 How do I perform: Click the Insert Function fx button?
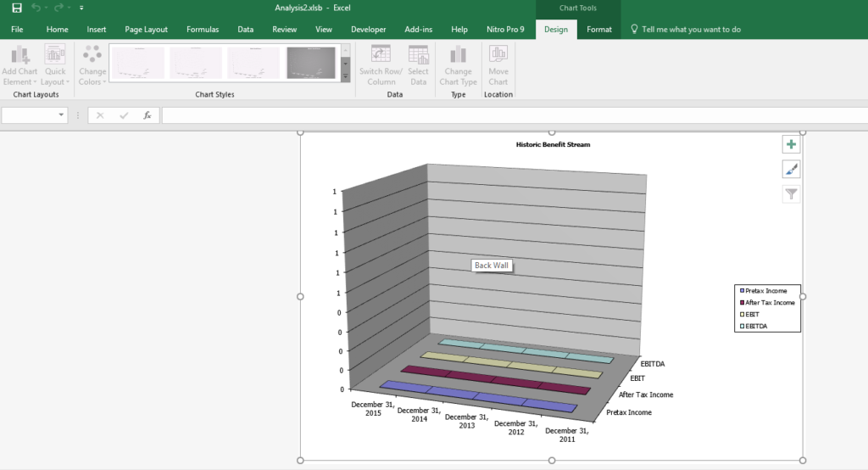[x=147, y=115]
